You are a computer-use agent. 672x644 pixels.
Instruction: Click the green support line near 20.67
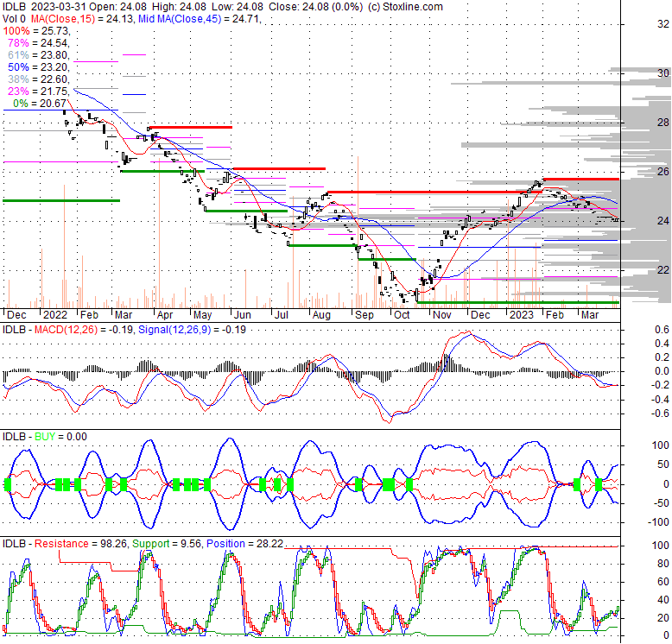point(517,303)
